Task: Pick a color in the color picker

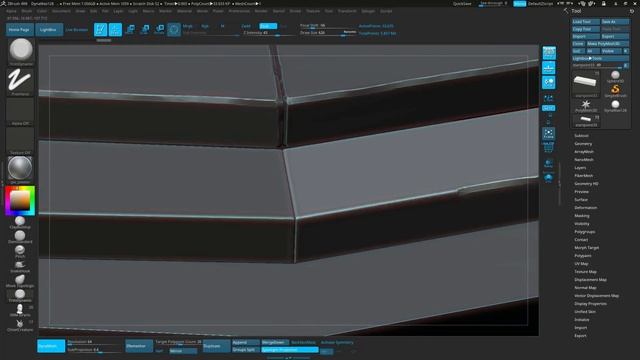Action: click(20, 200)
